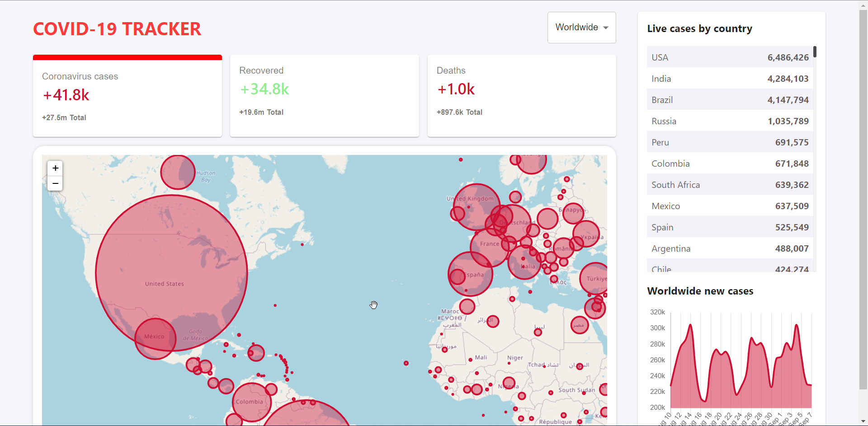Click the Colombia row in country table
This screenshot has width=868, height=426.
[730, 163]
